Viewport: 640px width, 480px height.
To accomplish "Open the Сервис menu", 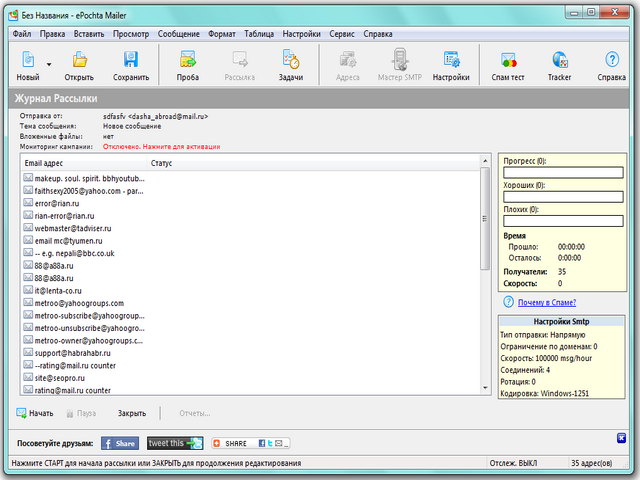I will click(342, 34).
